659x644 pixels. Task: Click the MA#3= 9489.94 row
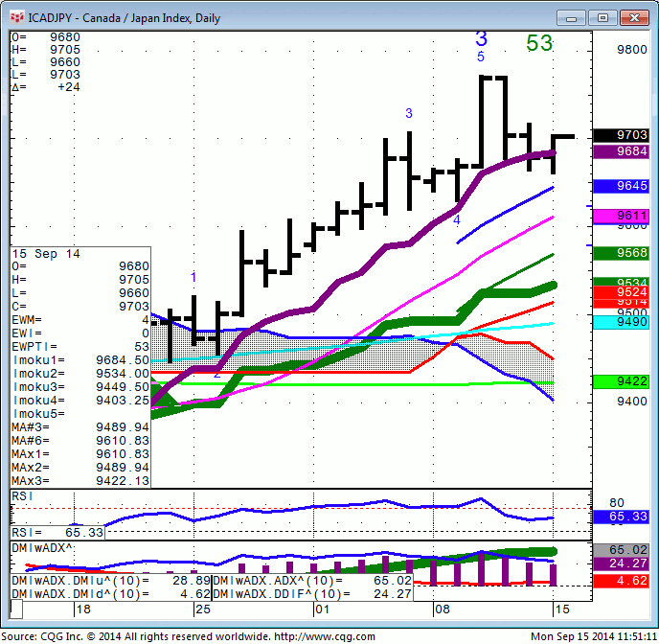(x=80, y=427)
